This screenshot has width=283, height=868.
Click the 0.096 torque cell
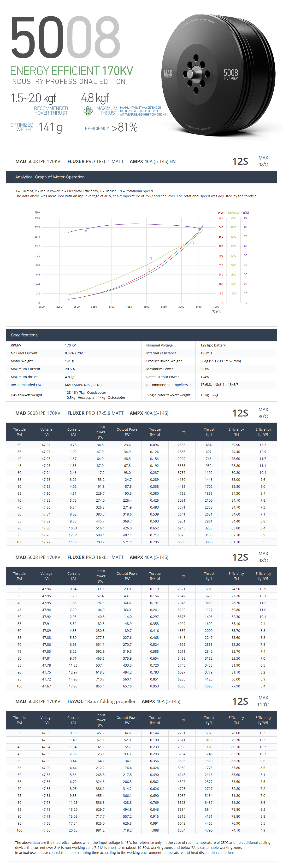[x=155, y=445]
